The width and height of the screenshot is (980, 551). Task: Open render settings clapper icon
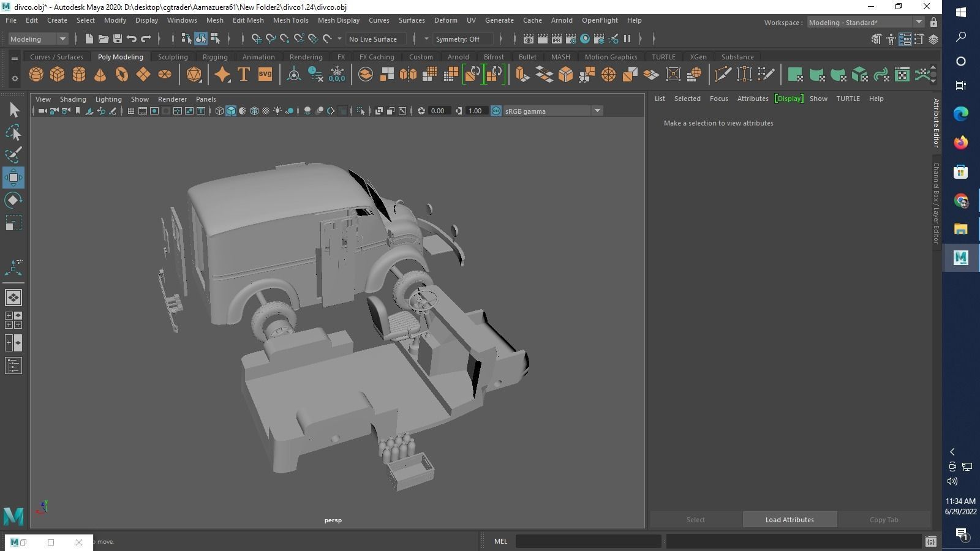point(571,39)
